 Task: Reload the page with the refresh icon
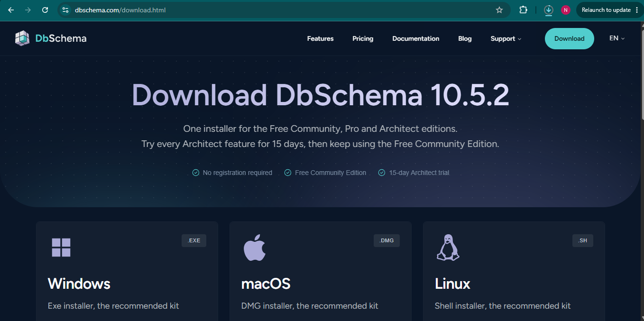click(45, 10)
